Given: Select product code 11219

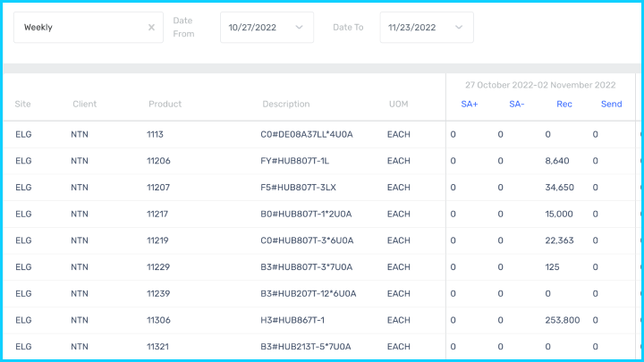Looking at the screenshot, I should 157,240.
